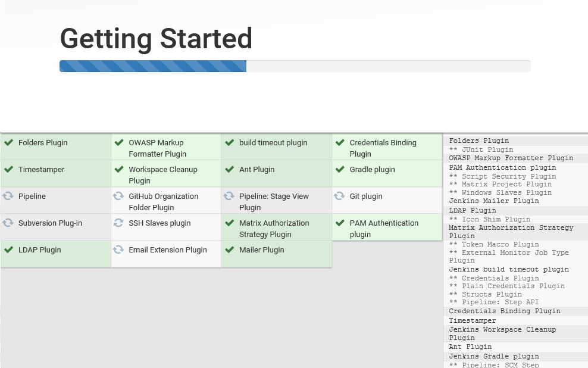Click the checkmark icon next to Timestamper
The image size is (588, 368).
8,169
